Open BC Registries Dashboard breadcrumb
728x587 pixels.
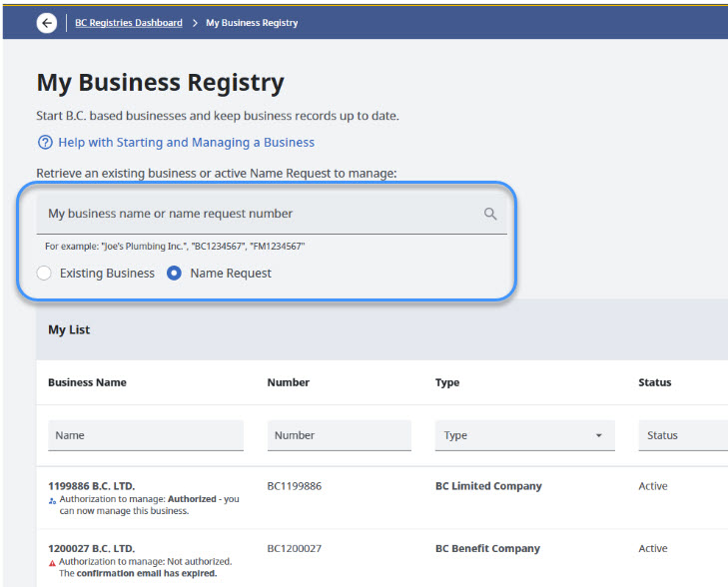[128, 23]
